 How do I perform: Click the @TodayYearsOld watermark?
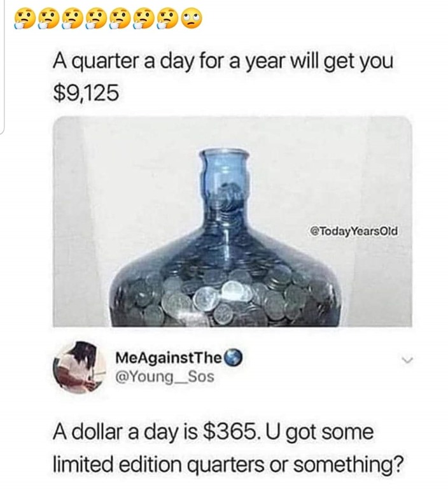pos(353,231)
